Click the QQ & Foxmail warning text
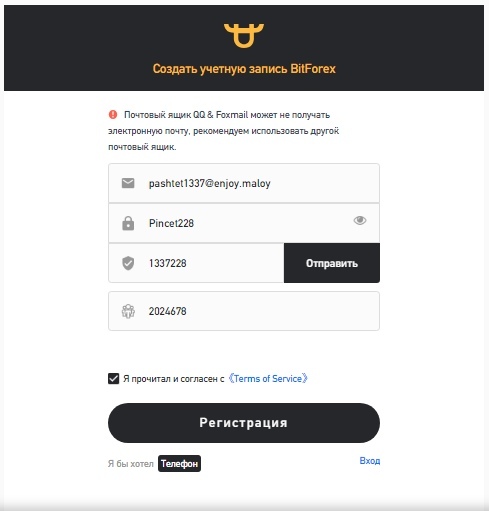This screenshot has height=511, width=489. click(224, 131)
